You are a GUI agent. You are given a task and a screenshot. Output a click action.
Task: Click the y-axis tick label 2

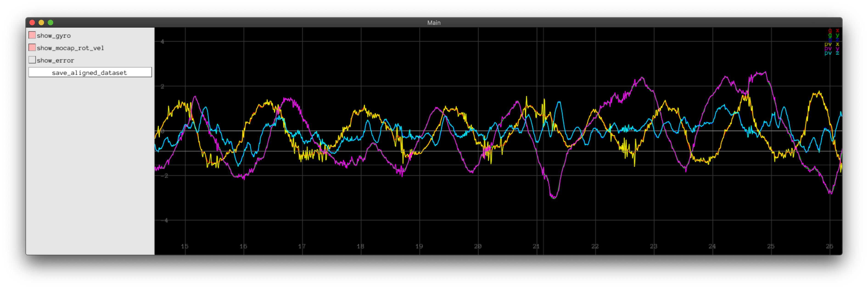pyautogui.click(x=162, y=86)
